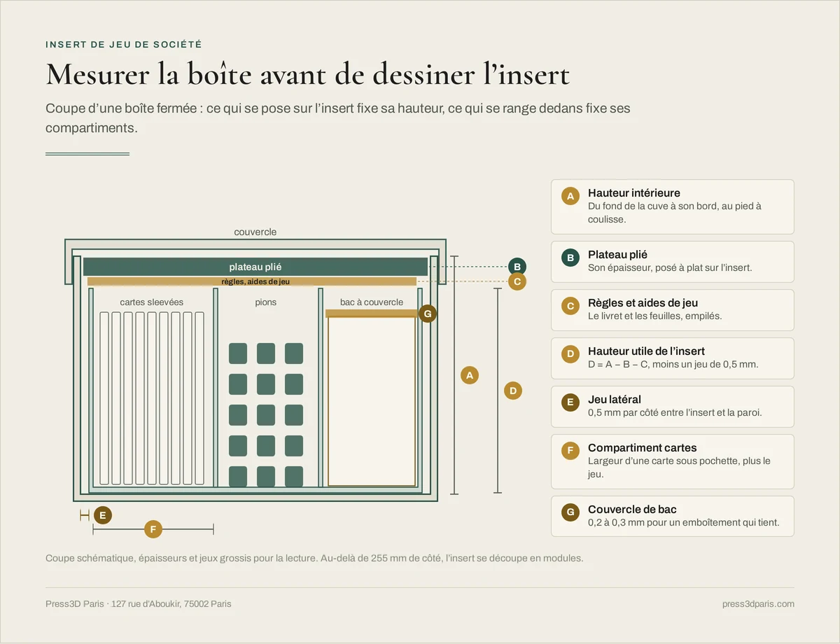This screenshot has height=644, width=840.
Task: Select the 'Règles et aides de jeu' legend title
Action: (643, 303)
